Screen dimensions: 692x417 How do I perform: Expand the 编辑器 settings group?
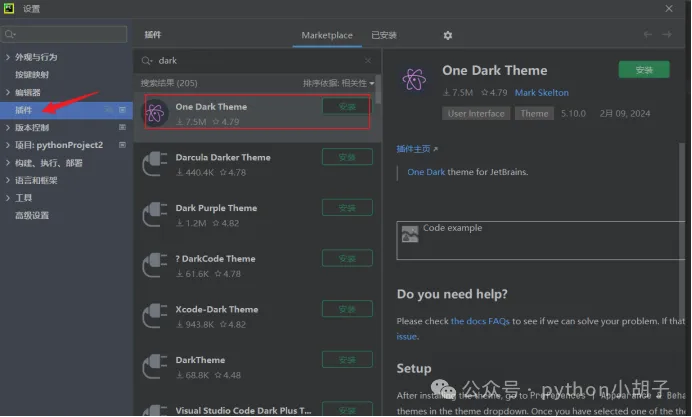(x=8, y=92)
